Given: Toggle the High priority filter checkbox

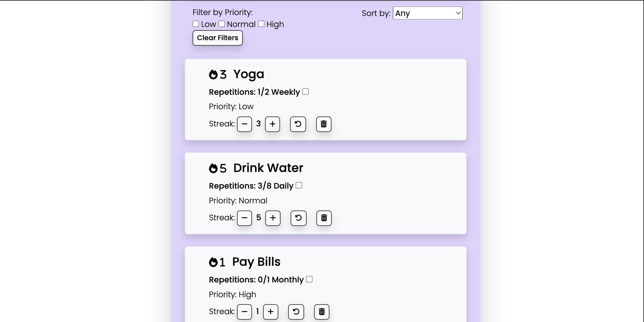Looking at the screenshot, I should (261, 24).
